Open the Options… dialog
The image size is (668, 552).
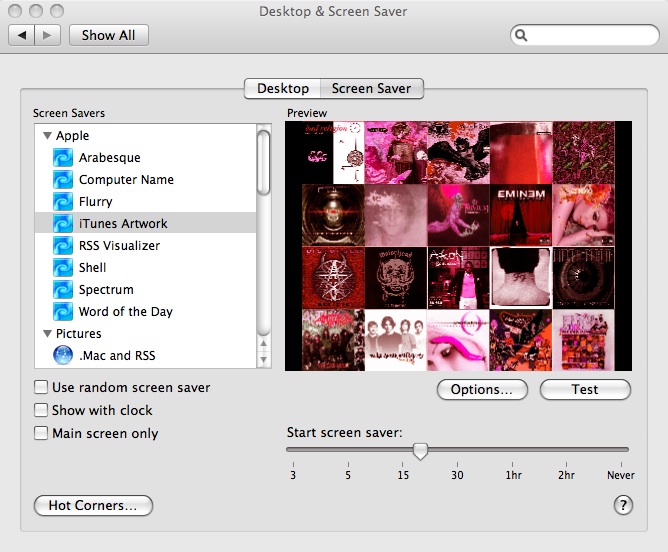(482, 390)
